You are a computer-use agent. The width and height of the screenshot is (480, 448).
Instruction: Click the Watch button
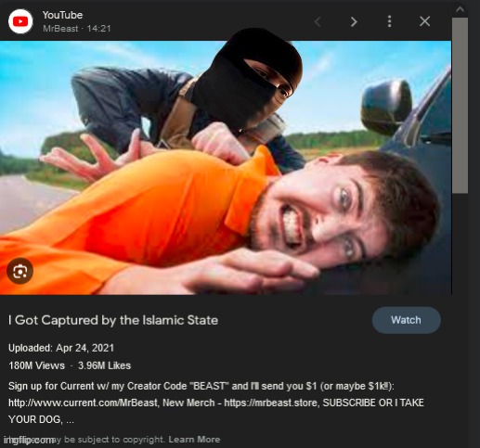pyautogui.click(x=406, y=320)
